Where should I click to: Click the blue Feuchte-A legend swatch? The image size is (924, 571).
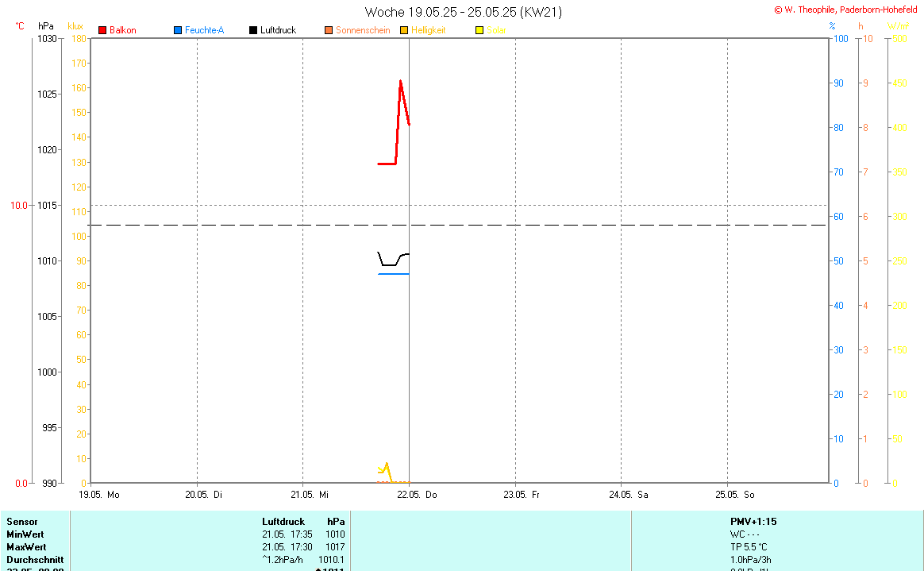(178, 30)
